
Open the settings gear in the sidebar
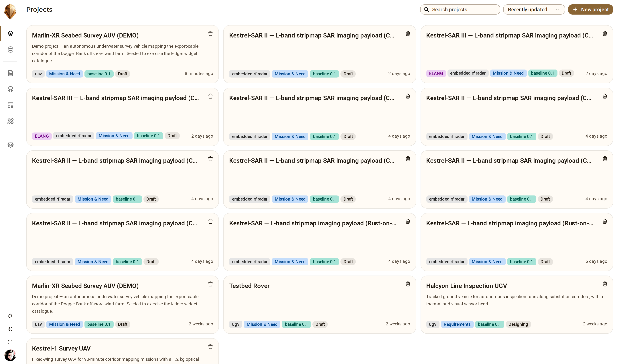(10, 145)
